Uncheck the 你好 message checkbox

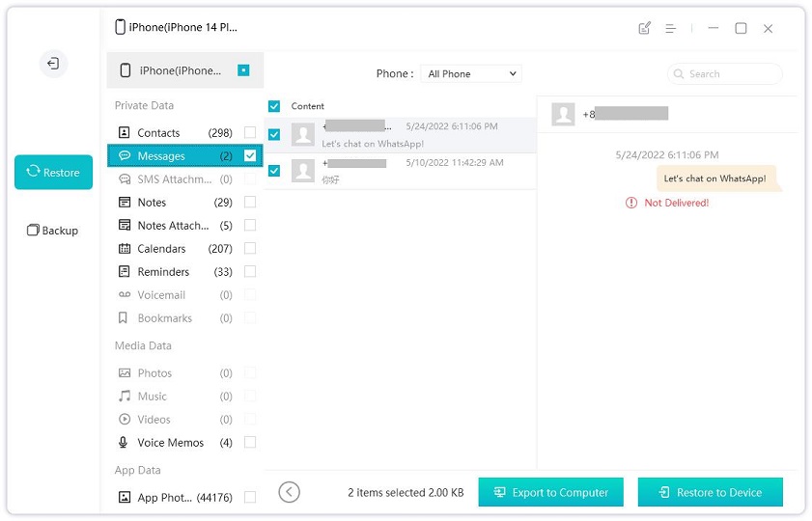[x=274, y=171]
